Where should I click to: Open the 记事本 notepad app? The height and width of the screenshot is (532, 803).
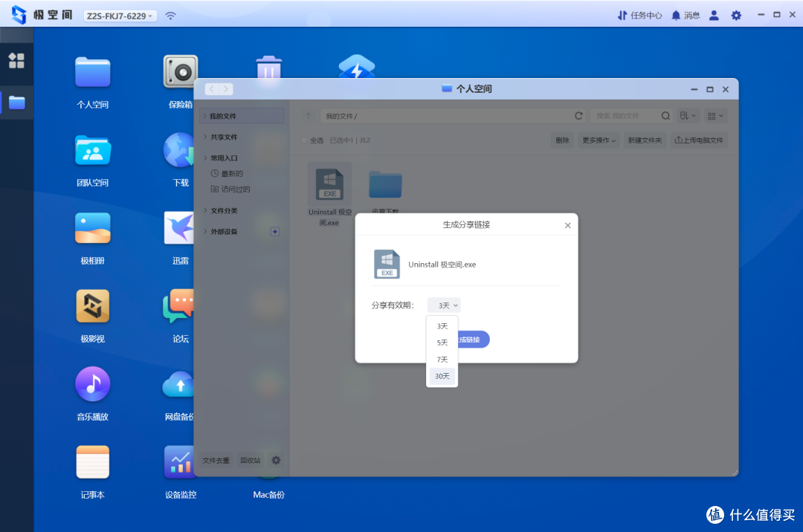pos(93,462)
